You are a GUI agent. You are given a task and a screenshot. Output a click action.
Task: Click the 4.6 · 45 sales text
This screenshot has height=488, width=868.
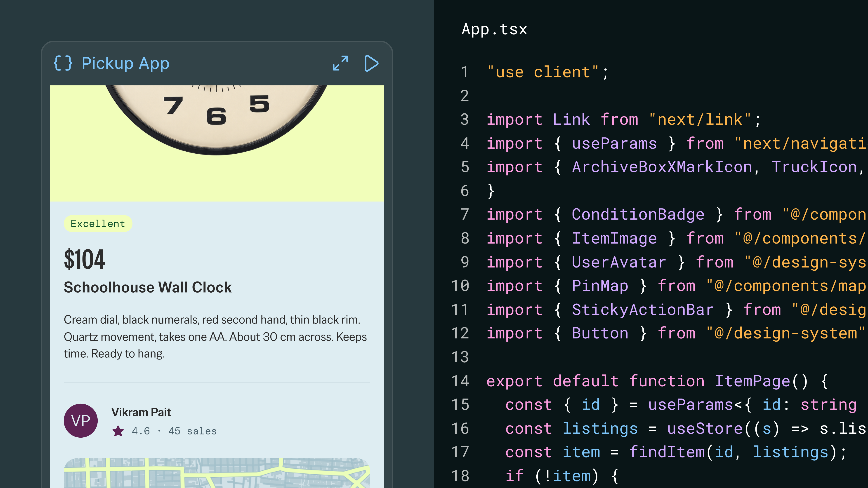pyautogui.click(x=174, y=431)
